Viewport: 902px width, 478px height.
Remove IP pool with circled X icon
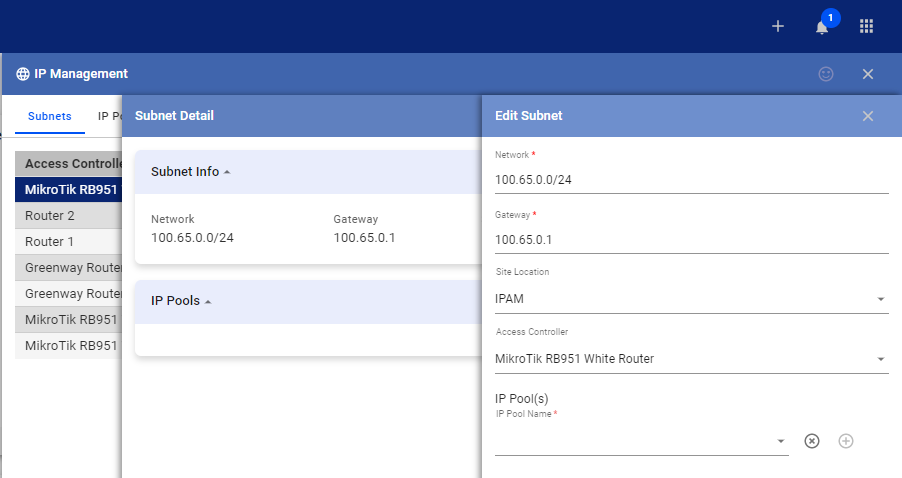(x=812, y=441)
